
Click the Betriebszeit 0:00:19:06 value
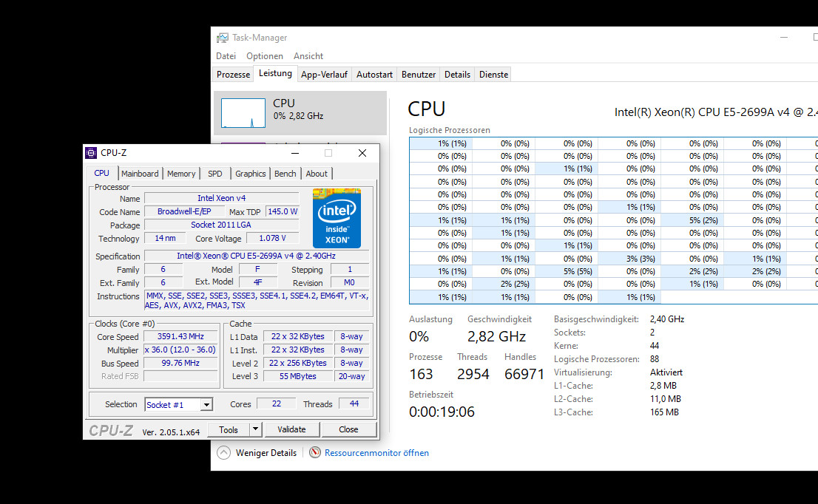442,412
